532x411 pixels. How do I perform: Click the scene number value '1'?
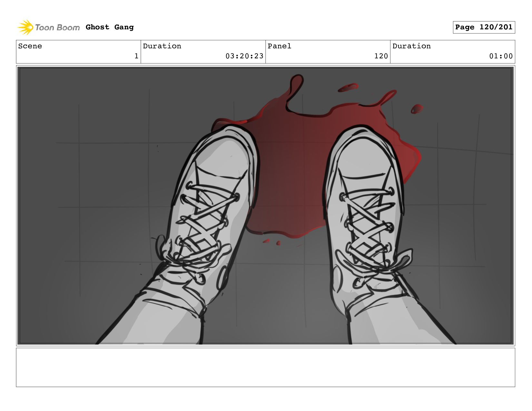[x=136, y=56]
